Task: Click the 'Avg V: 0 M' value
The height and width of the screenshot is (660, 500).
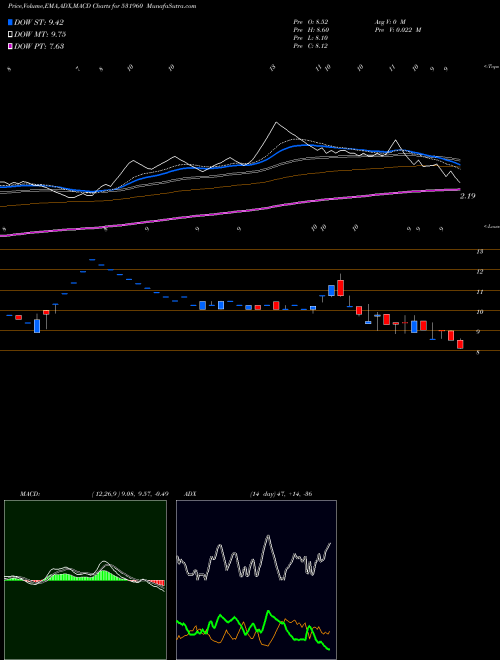Action: point(389,22)
